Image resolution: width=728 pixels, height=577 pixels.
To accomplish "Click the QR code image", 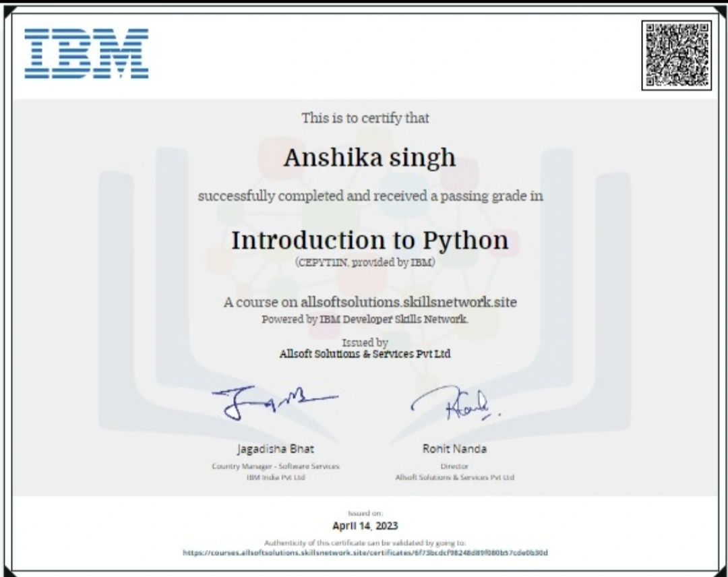I will 677,55.
